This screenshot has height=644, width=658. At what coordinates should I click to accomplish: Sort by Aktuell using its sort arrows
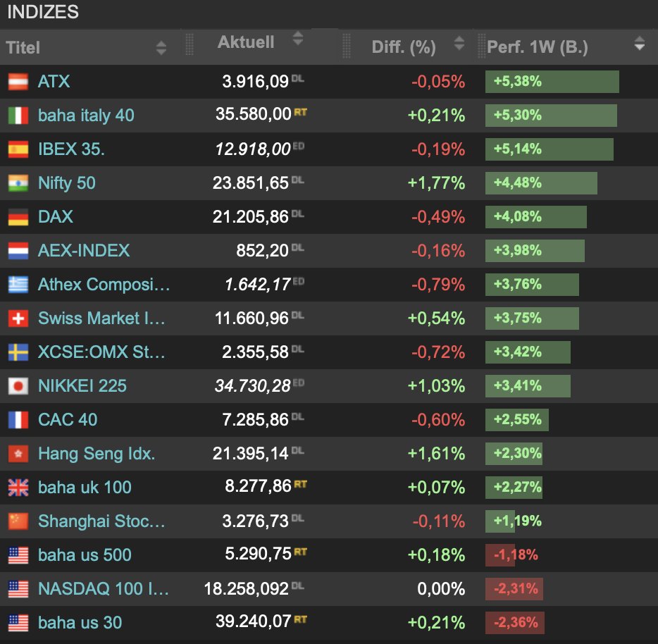pos(297,38)
